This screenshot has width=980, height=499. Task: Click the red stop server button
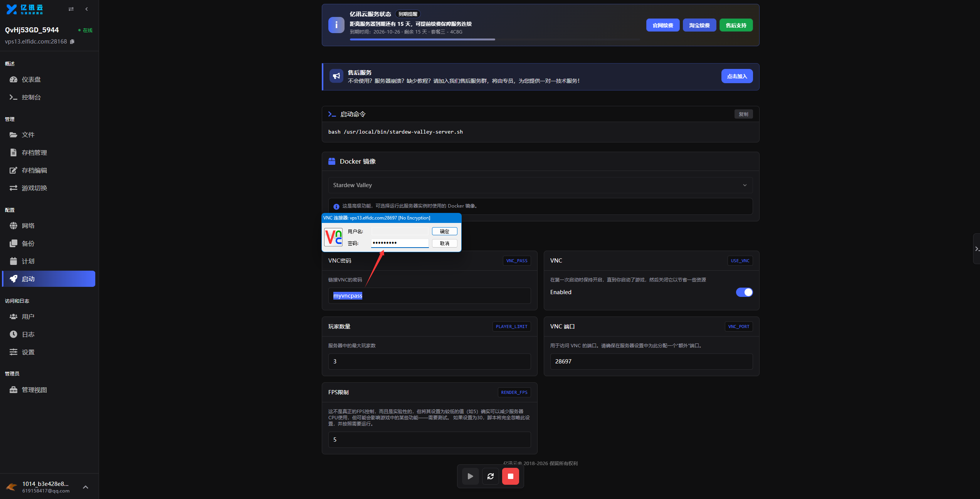click(510, 476)
